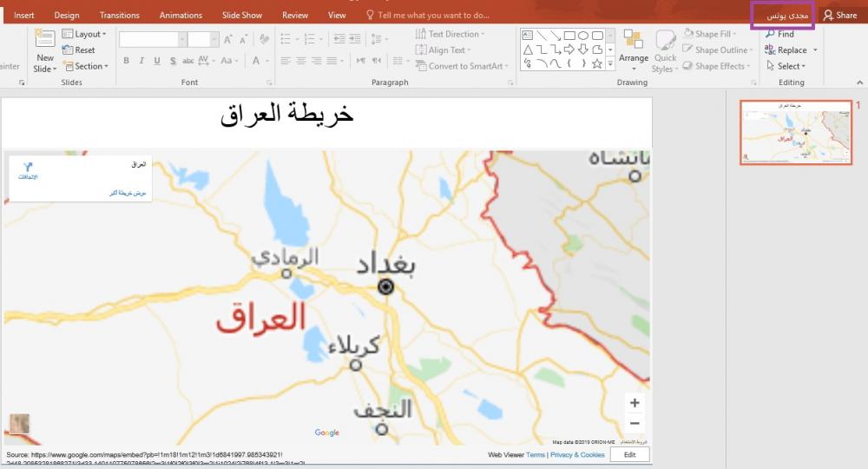Select the Text Box shape
The width and height of the screenshot is (868, 469).
tap(528, 36)
